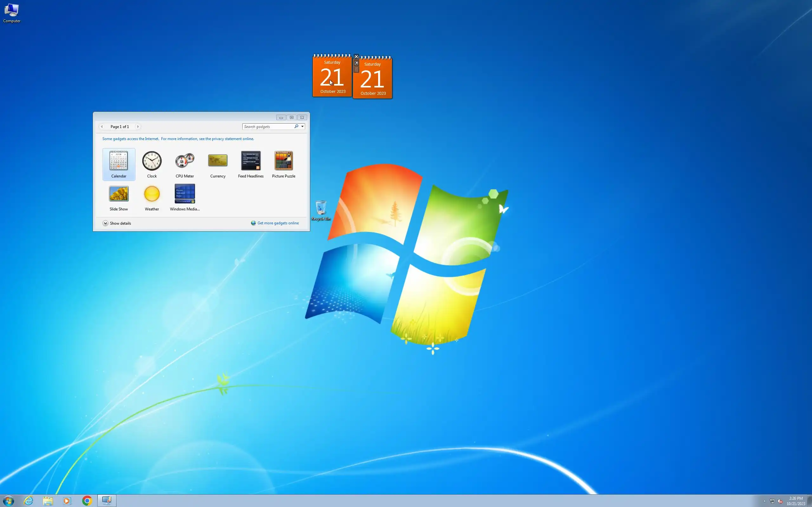Go to next gadgets page
This screenshot has width=812, height=507.
138,126
